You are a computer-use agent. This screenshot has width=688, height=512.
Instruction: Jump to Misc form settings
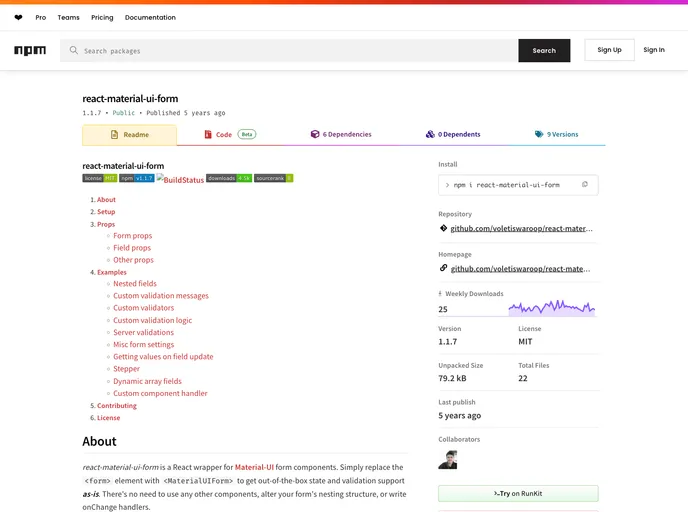(x=143, y=344)
